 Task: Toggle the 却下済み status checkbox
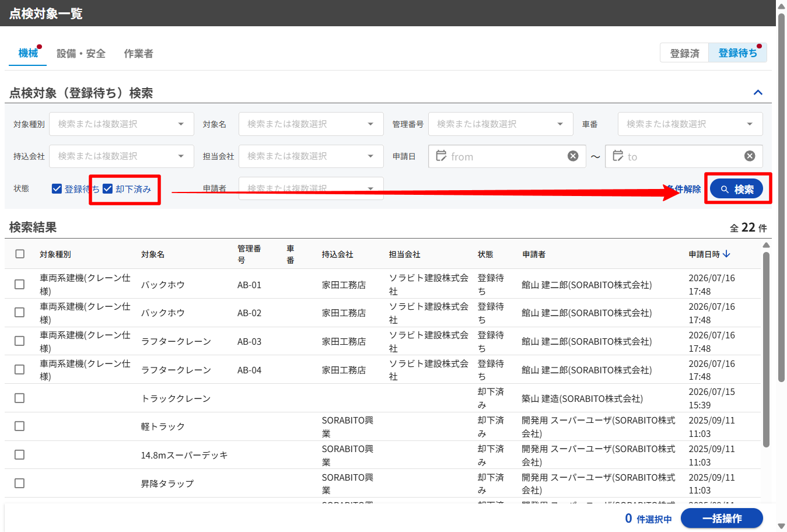pos(107,188)
